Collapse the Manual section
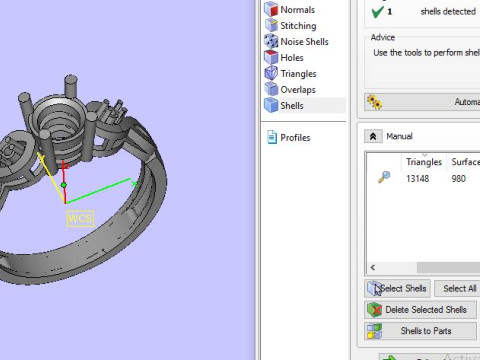The image size is (480, 360). click(373, 136)
